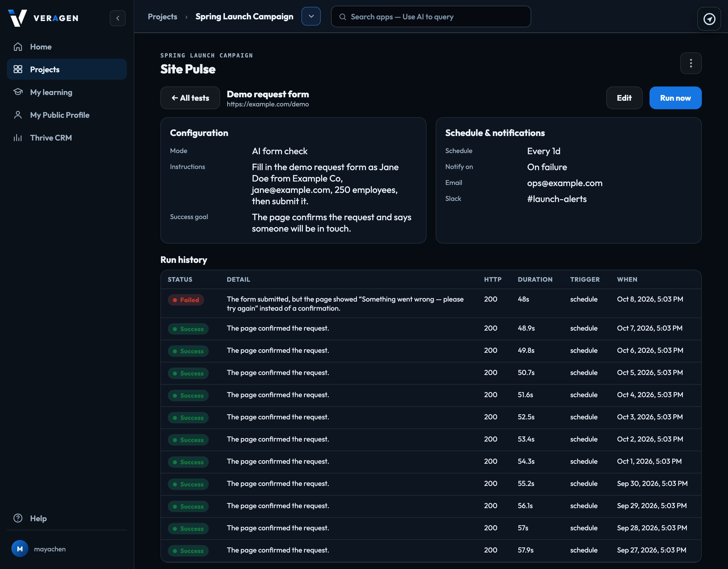Click the mayachen avatar

pyautogui.click(x=20, y=549)
